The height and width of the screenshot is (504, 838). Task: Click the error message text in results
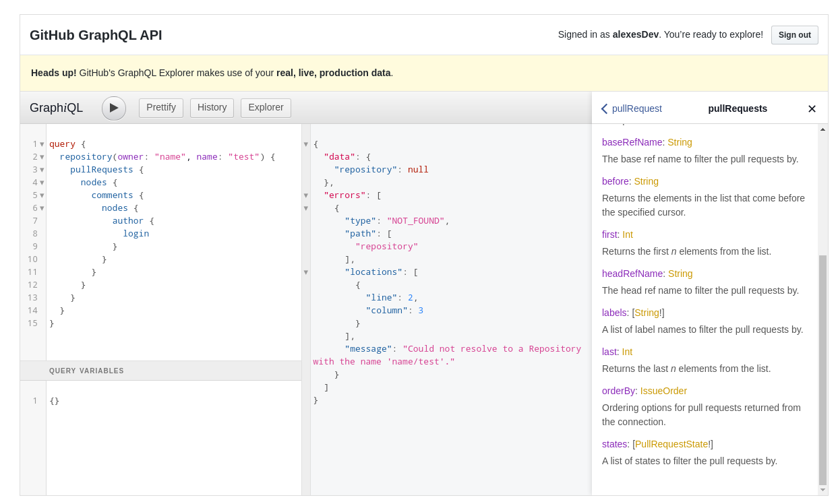tap(447, 355)
